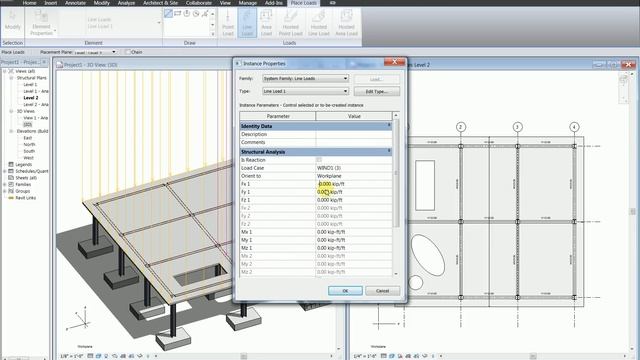Click the Edit Type button
Image resolution: width=640 pixels, height=360 pixels.
coord(377,91)
